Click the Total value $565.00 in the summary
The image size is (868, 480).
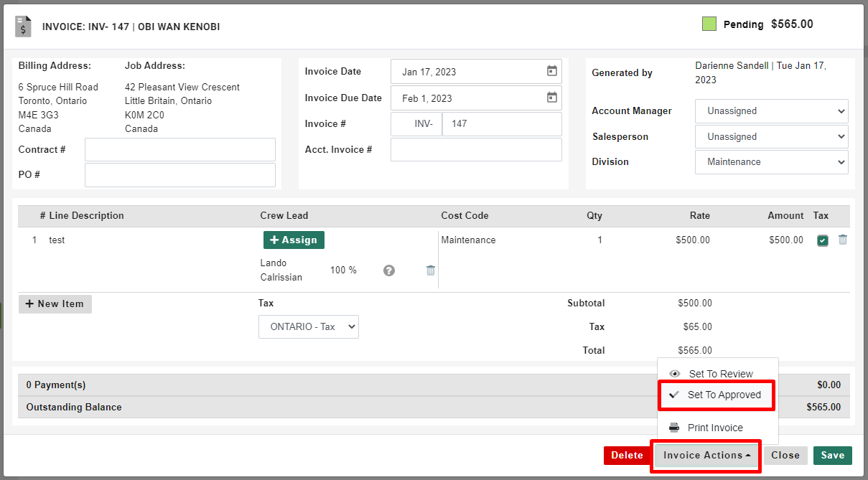tap(695, 351)
